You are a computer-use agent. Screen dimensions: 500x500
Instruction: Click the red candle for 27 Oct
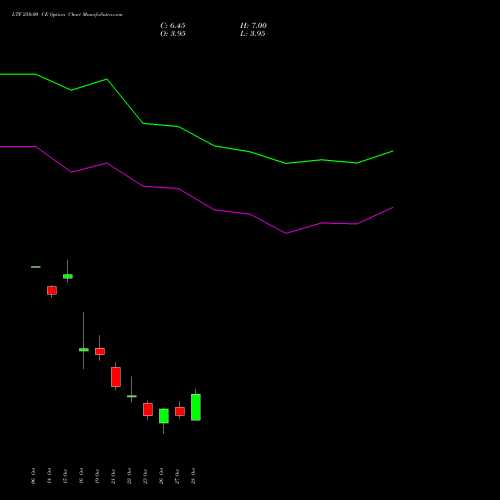click(x=180, y=411)
